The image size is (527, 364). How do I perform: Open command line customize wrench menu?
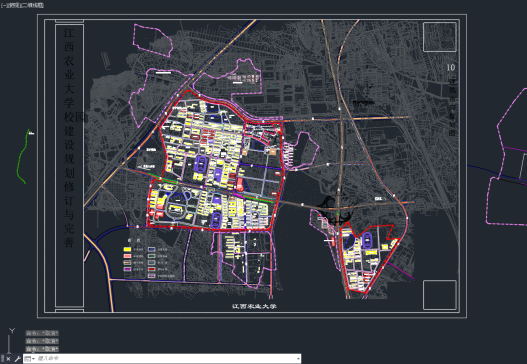point(17,359)
